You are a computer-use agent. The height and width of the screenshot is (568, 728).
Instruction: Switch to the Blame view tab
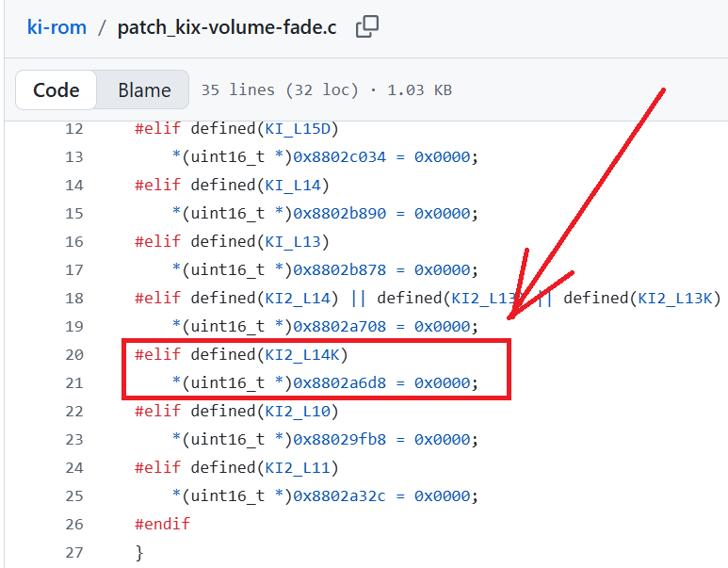click(x=144, y=89)
